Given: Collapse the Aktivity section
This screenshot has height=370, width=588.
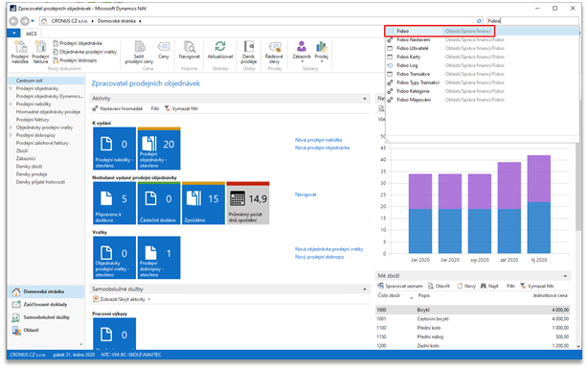Looking at the screenshot, I should 365,99.
